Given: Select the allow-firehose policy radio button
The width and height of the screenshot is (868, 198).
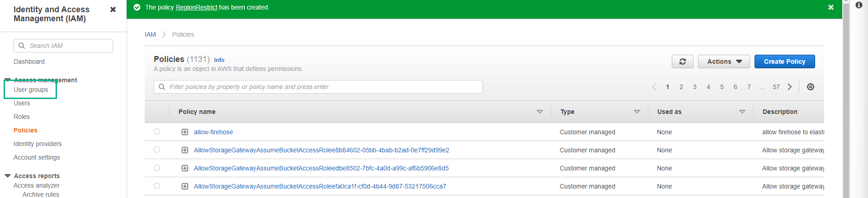Looking at the screenshot, I should pyautogui.click(x=157, y=132).
